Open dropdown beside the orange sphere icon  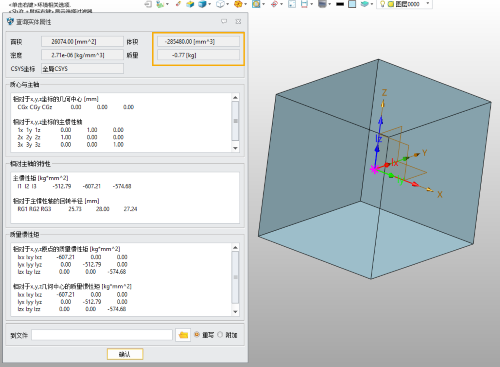click(x=245, y=4)
